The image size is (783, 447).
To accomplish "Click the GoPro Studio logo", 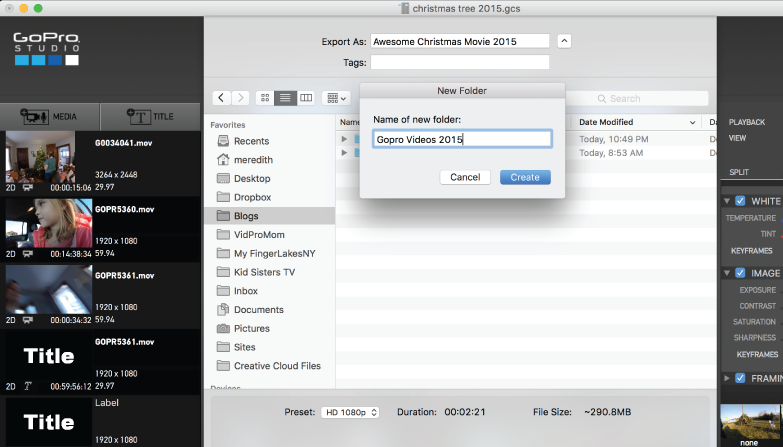I will (x=46, y=48).
